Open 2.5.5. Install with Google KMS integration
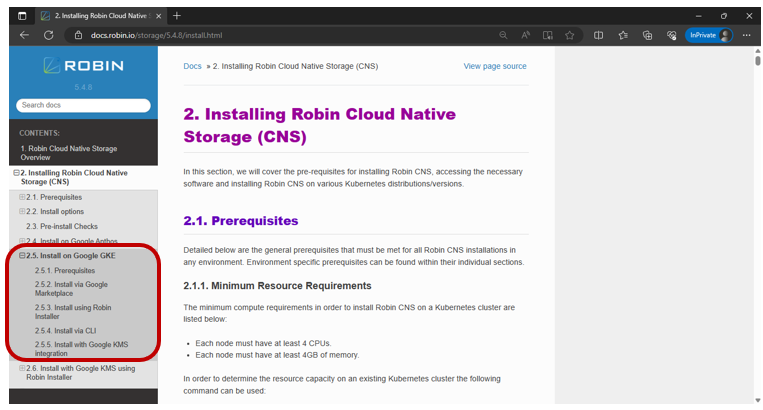Screen dimensions: 763x410 pyautogui.click(x=81, y=349)
